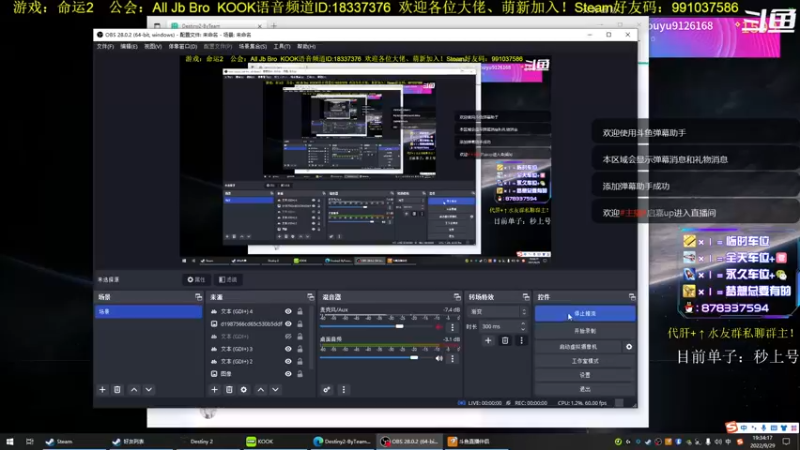Open the transition type dropdown
This screenshot has height=450, width=800.
497,312
